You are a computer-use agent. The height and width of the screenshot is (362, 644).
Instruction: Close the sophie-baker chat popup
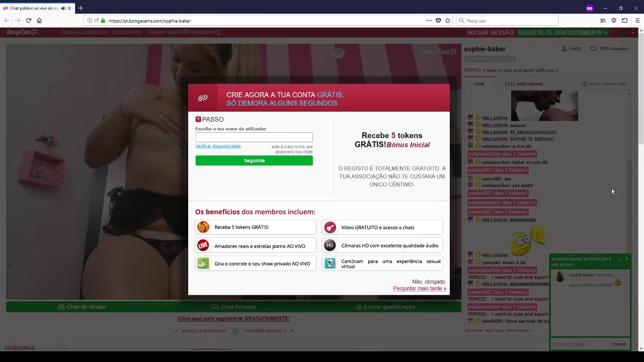(626, 259)
